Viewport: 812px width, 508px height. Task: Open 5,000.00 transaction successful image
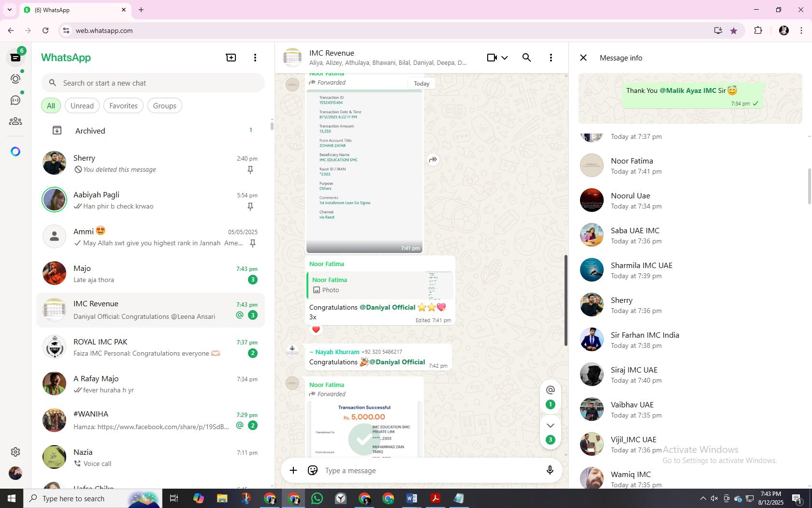pos(364,429)
